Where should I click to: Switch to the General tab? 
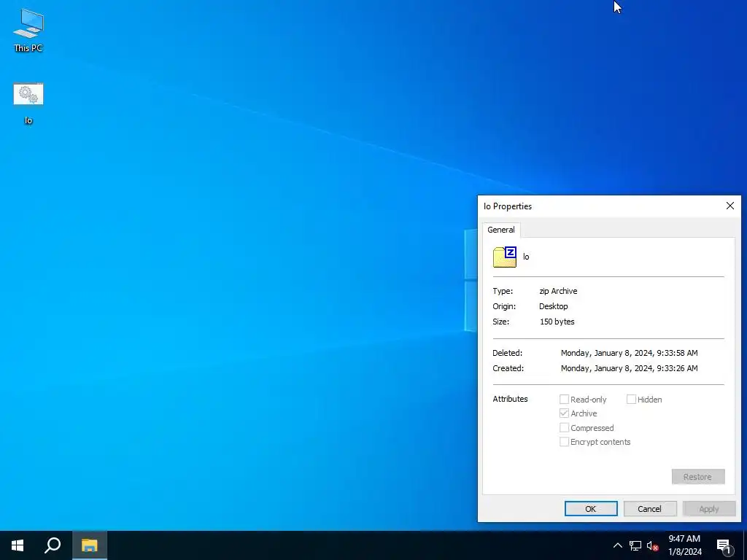(501, 230)
